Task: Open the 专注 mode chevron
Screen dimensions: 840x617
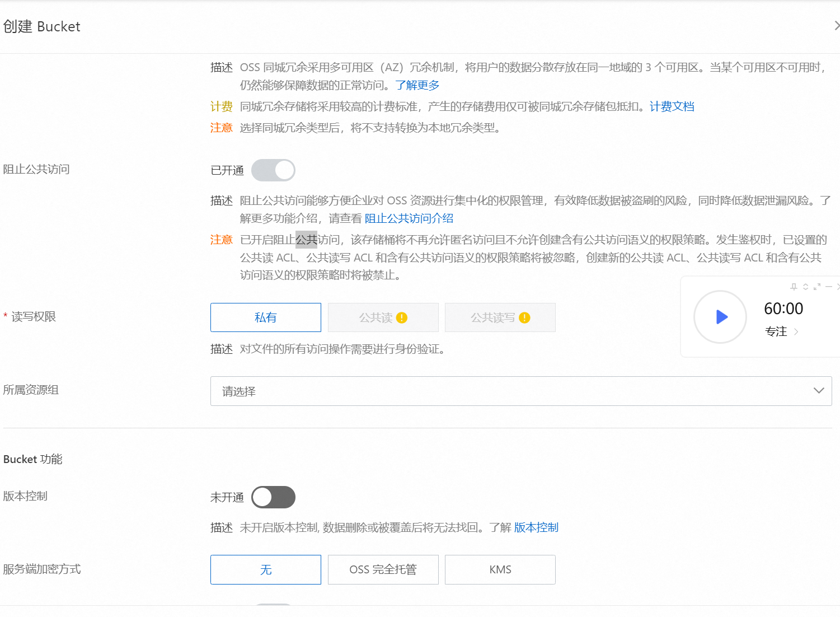Action: tap(796, 332)
